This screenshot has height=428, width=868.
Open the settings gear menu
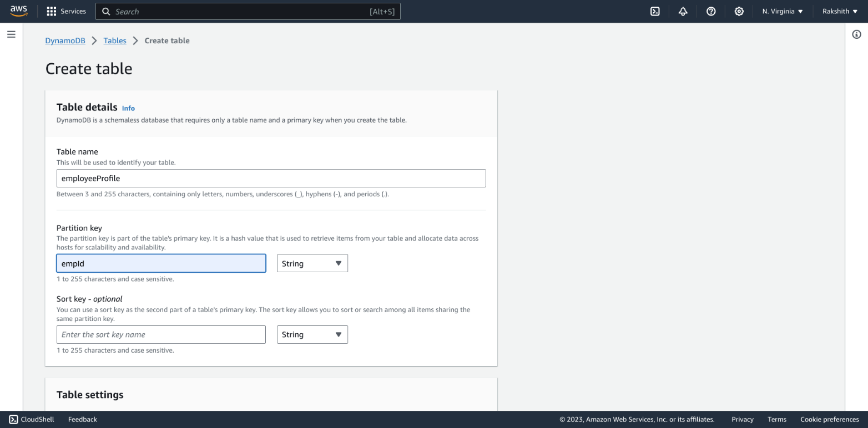click(x=739, y=11)
